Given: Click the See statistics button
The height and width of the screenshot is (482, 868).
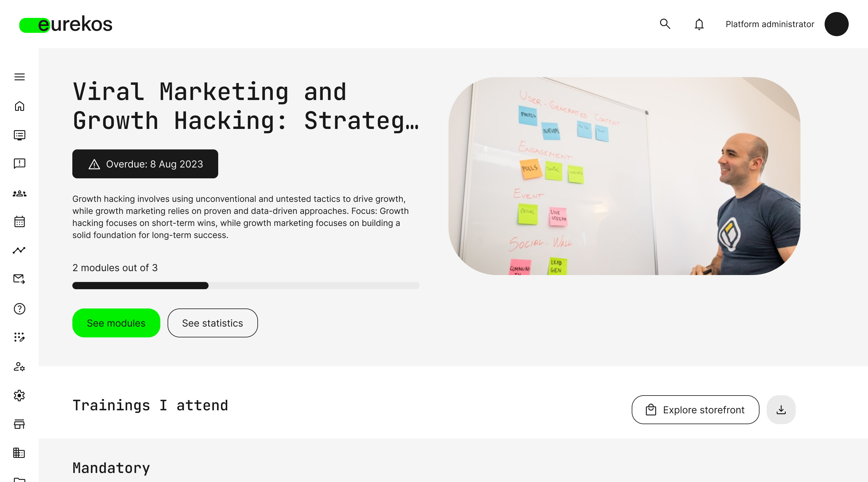Looking at the screenshot, I should pyautogui.click(x=212, y=323).
